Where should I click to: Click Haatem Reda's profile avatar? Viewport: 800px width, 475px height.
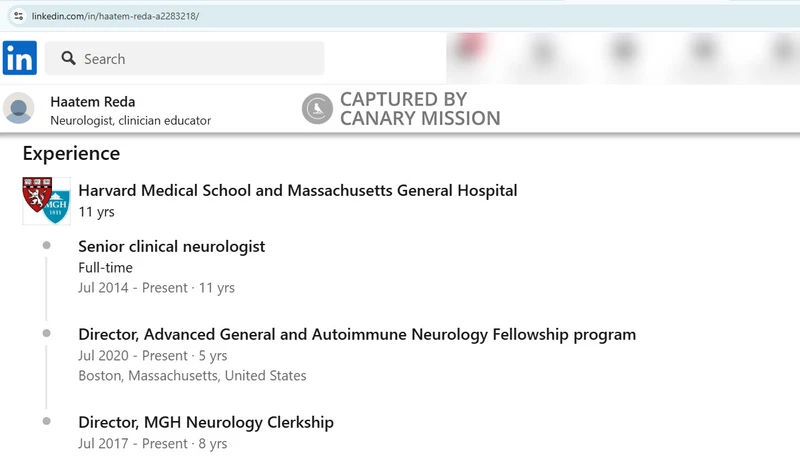pos(19,108)
